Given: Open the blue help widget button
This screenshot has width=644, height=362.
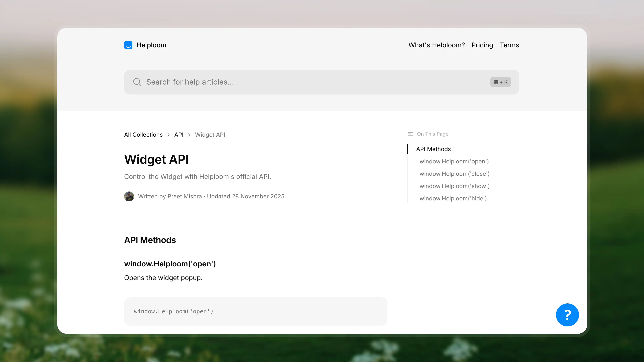Looking at the screenshot, I should click(x=567, y=315).
